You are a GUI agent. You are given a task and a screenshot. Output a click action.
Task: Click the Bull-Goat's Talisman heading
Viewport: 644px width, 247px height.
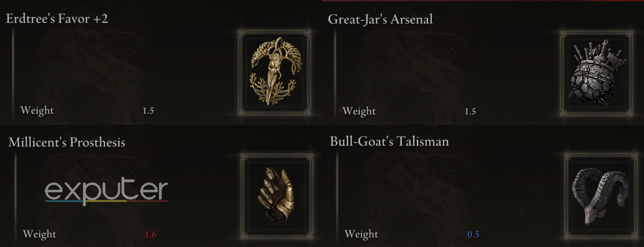tap(389, 141)
